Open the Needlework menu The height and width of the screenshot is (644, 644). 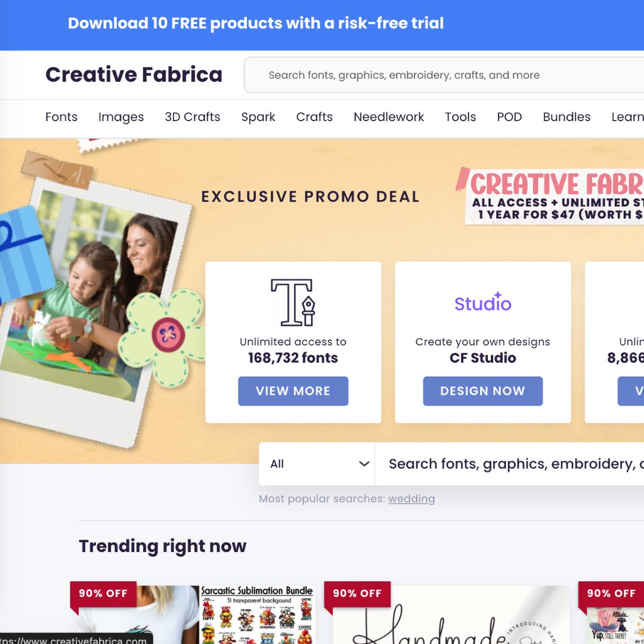point(389,117)
